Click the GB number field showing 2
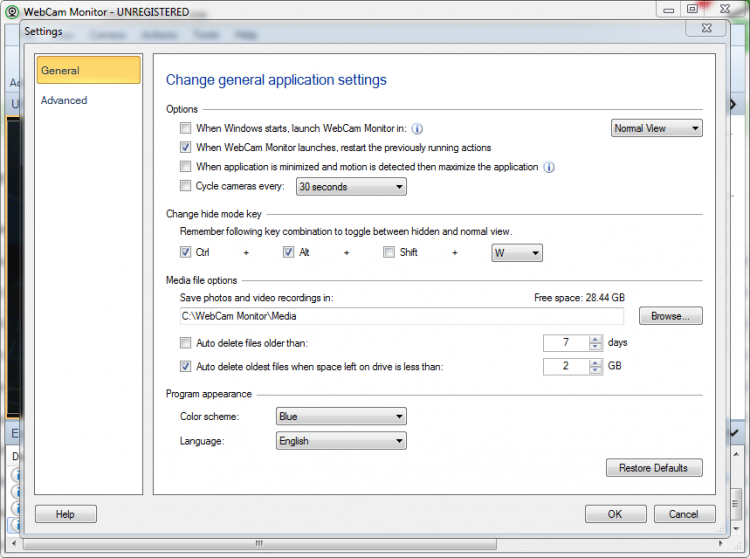Image resolution: width=750 pixels, height=558 pixels. [x=566, y=366]
